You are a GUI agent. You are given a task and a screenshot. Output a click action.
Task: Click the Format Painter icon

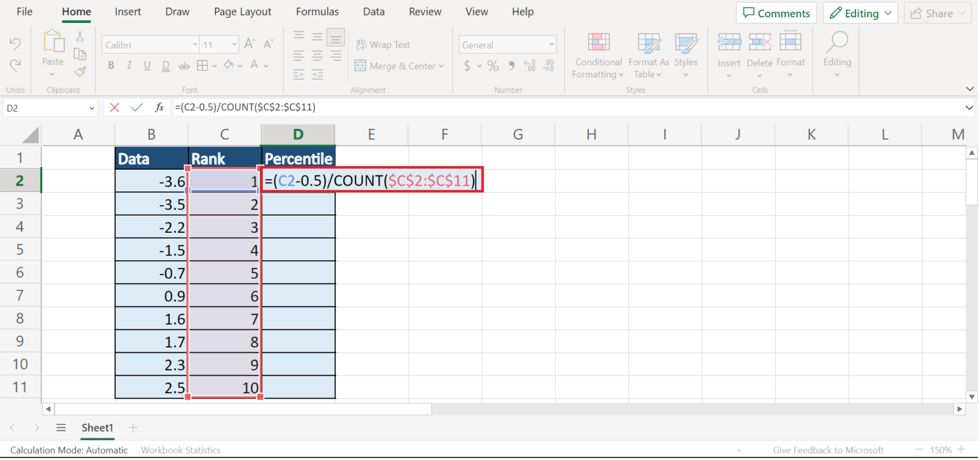pos(80,72)
